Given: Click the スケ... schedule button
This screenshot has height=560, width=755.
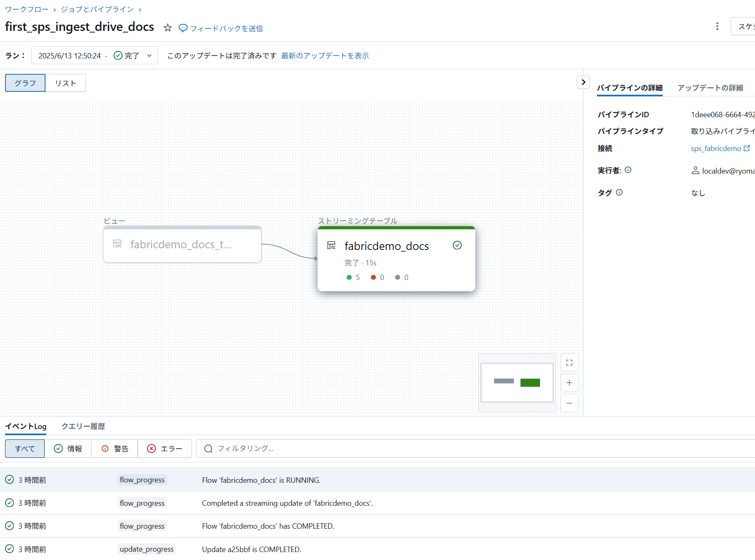Looking at the screenshot, I should coord(743,26).
